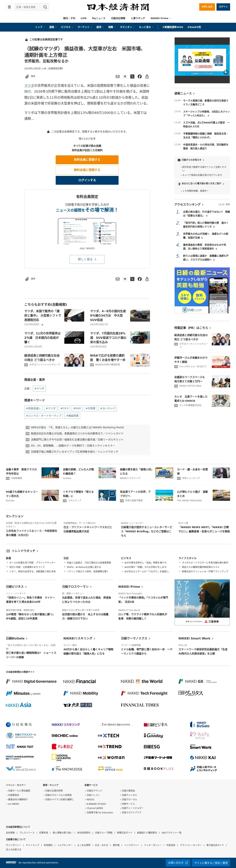Expand the トップ navigation dropdown
The height and width of the screenshot is (868, 236).
40,27
